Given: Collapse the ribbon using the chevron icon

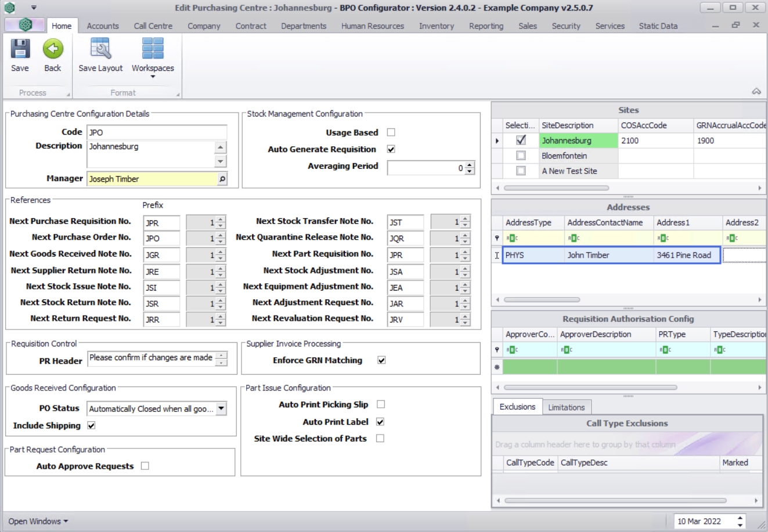Looking at the screenshot, I should (756, 92).
